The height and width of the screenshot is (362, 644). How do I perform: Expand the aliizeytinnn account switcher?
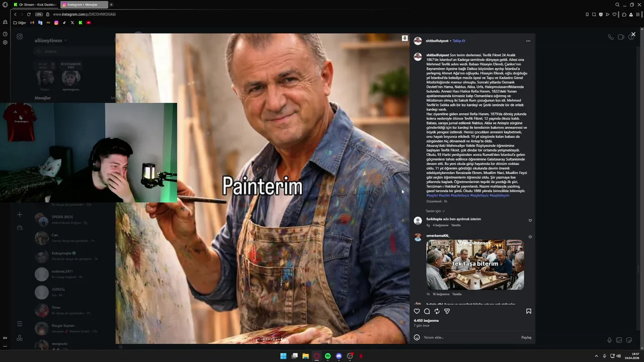51,40
